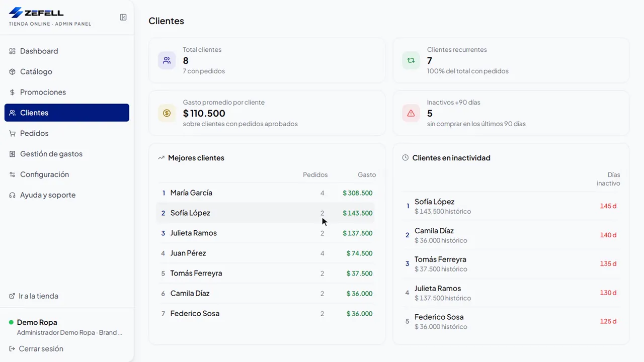
Task: Click the Gasto promedio coin icon
Action: (x=167, y=113)
